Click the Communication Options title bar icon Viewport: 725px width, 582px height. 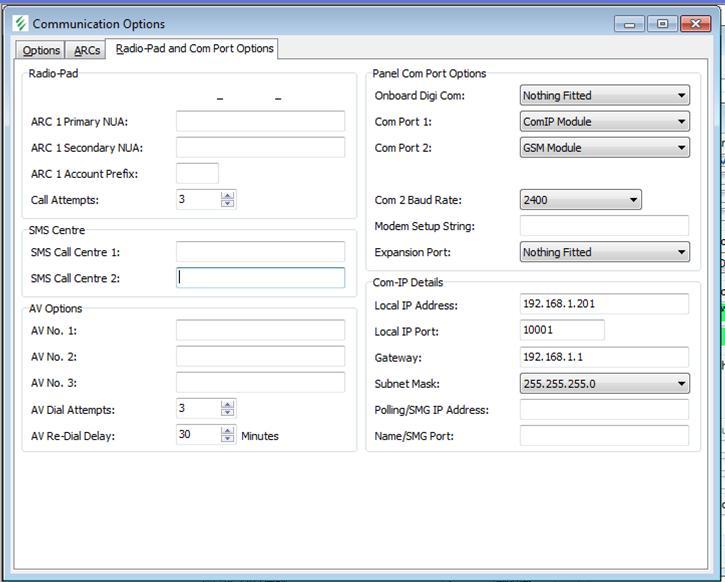click(20, 23)
